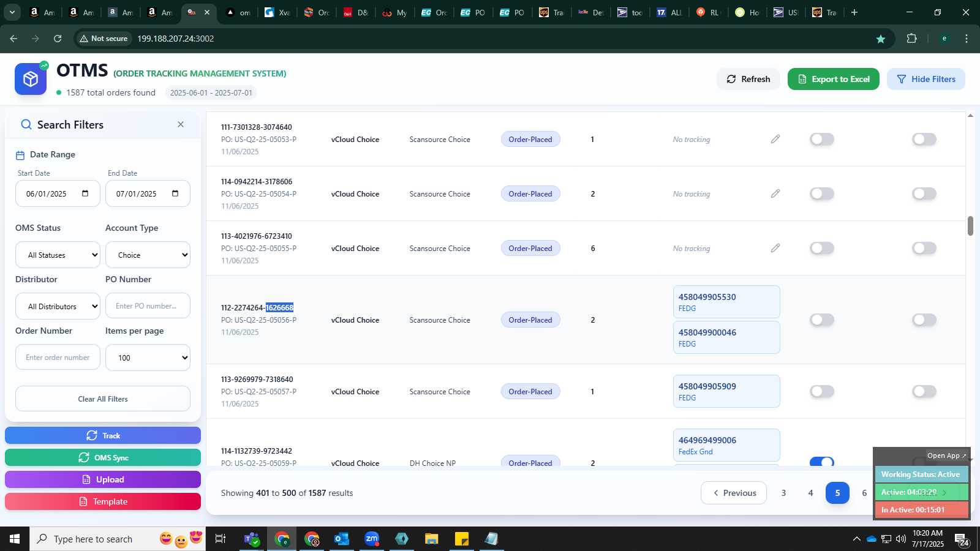The height and width of the screenshot is (551, 980).
Task: Toggle first switch for order 112-2274264-1626668
Action: point(822,320)
